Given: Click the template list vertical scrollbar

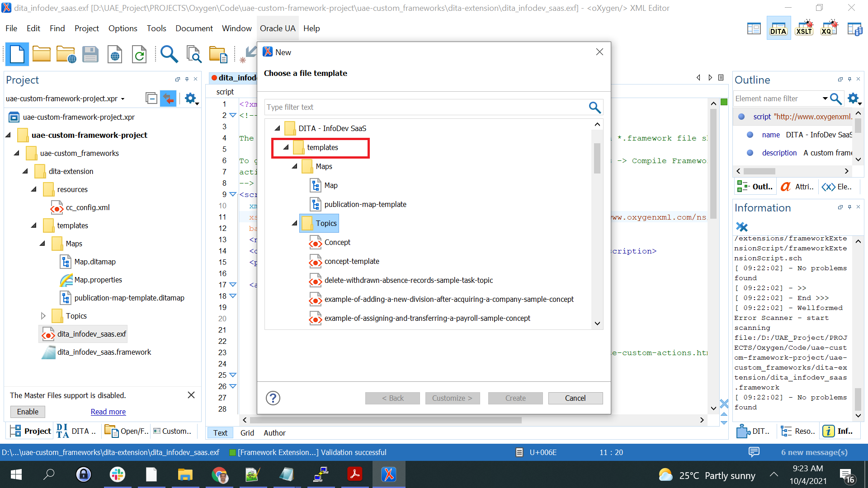Looking at the screenshot, I should 597,158.
